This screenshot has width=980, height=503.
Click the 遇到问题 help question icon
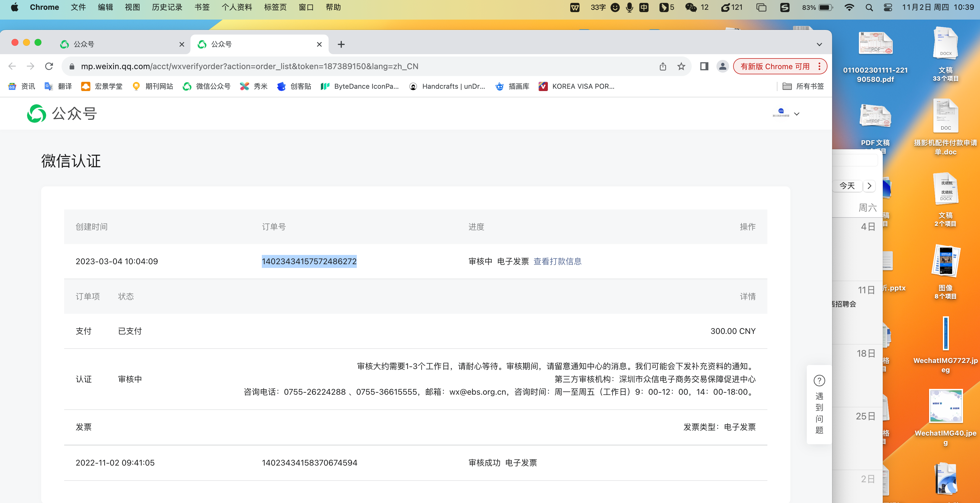tap(819, 380)
